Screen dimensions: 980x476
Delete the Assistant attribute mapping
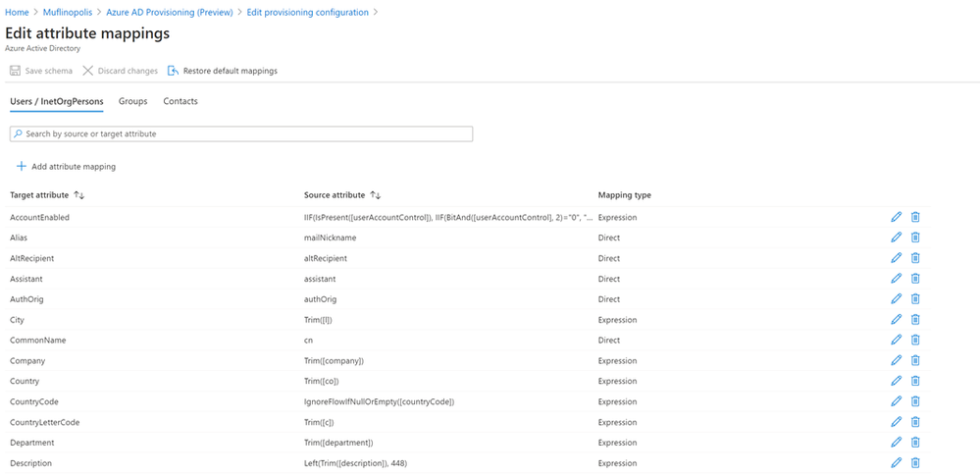click(915, 279)
